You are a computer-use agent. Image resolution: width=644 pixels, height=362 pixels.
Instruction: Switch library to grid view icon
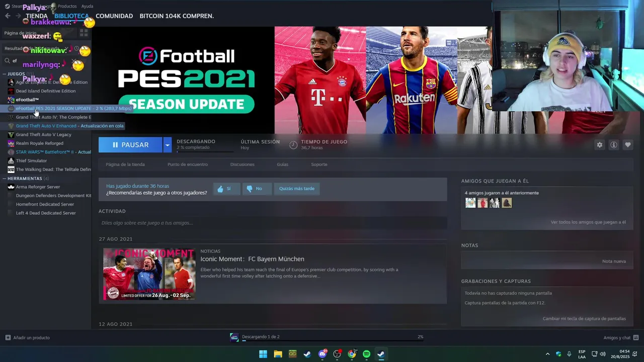(84, 33)
